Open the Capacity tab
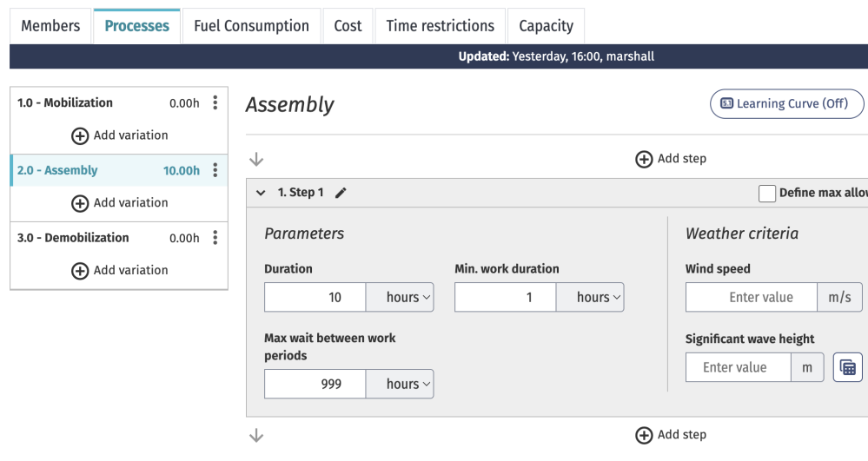Viewport: 868px width, 461px height. 546,26
